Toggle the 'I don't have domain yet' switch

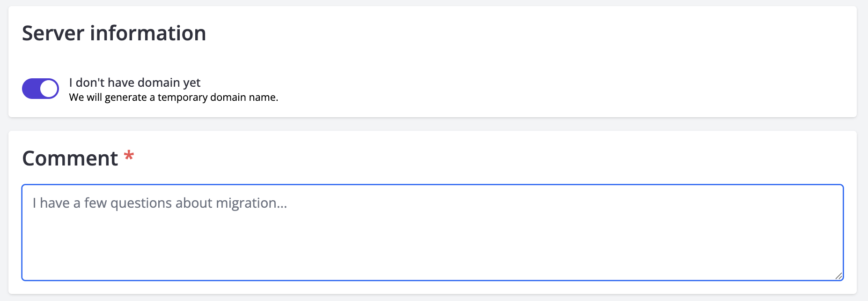pos(40,89)
